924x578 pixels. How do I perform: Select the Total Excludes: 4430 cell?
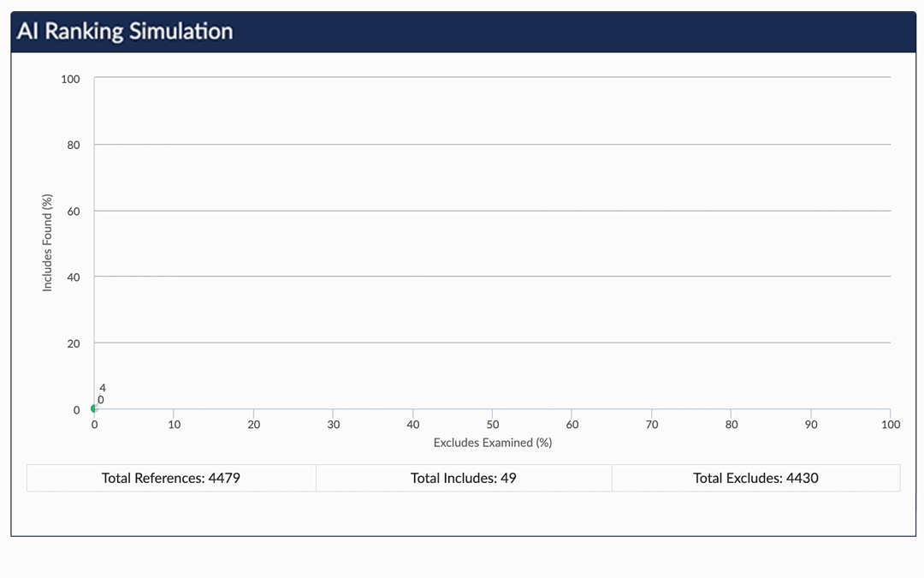[755, 478]
